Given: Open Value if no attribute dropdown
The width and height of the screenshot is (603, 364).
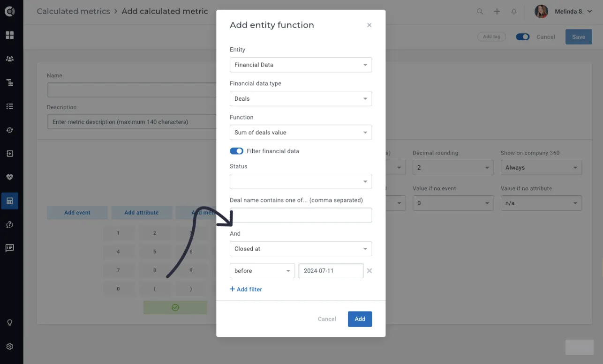Looking at the screenshot, I should click(541, 203).
